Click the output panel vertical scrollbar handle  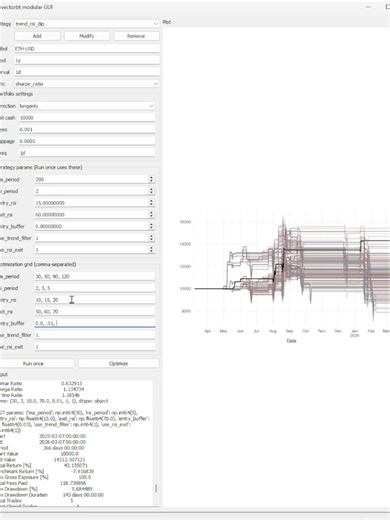156,488
